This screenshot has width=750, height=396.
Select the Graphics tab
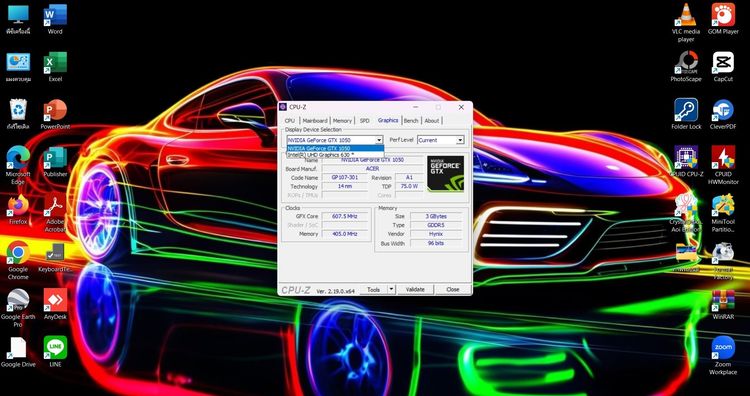coord(388,120)
